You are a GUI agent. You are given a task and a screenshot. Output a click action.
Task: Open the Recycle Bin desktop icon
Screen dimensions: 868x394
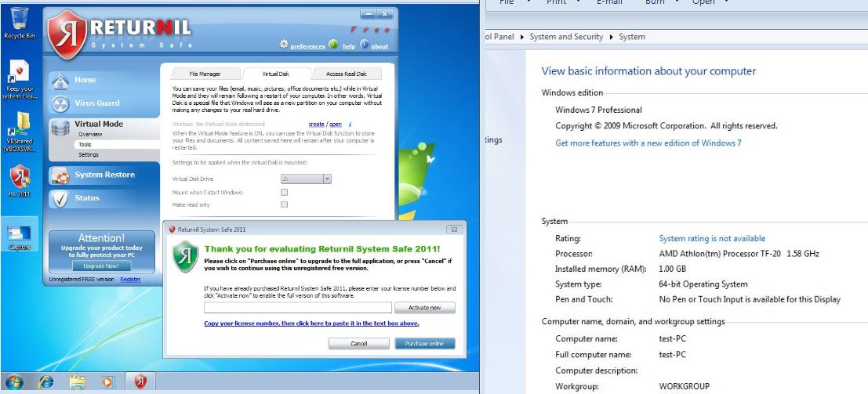[x=20, y=22]
